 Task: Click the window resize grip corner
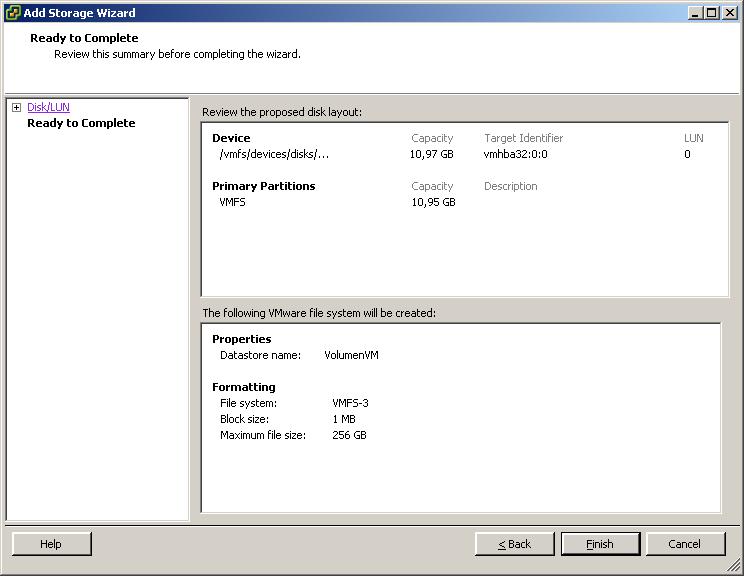(x=734, y=566)
